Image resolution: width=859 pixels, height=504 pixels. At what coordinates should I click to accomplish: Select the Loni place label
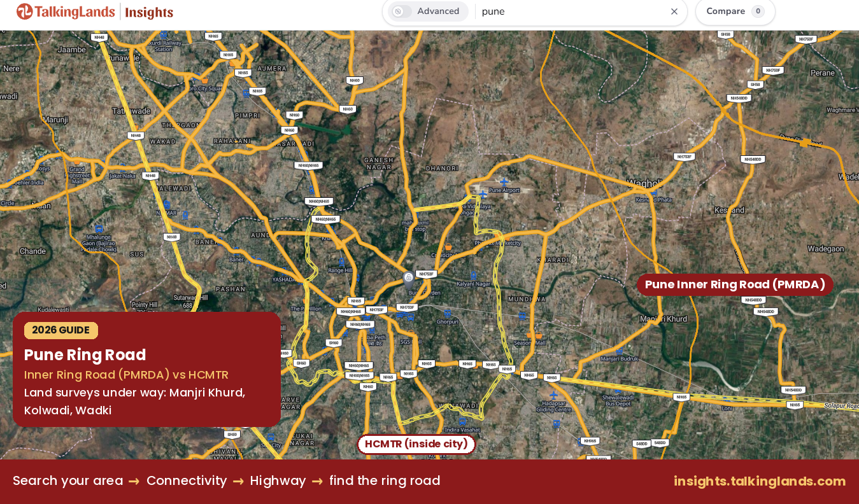pyautogui.click(x=727, y=409)
